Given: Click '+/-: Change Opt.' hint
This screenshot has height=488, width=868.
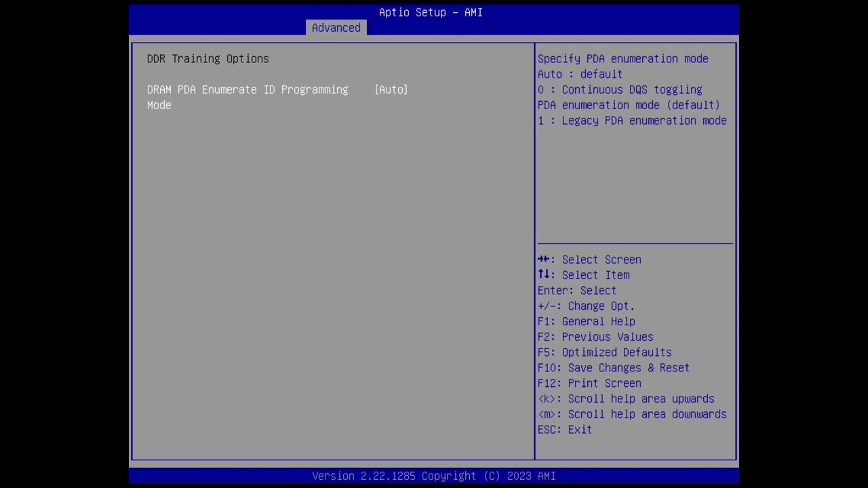Looking at the screenshot, I should [587, 306].
